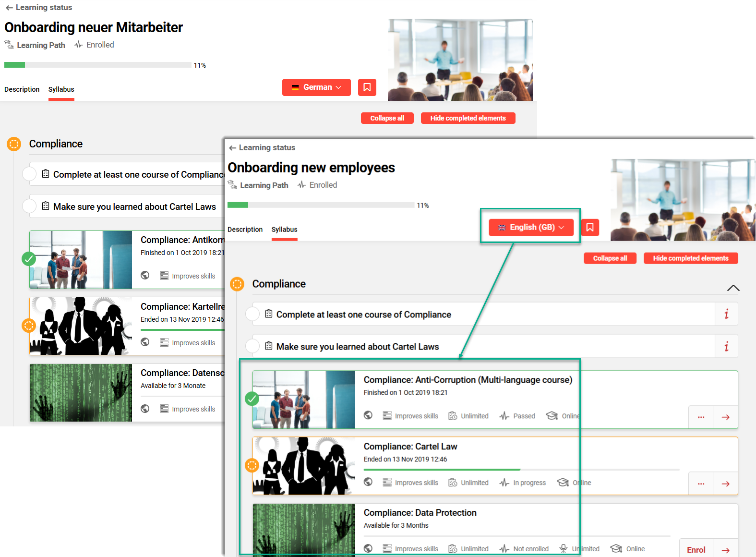Enrol in Compliance: Data Protection course
The width and height of the screenshot is (756, 557).
[x=696, y=550]
